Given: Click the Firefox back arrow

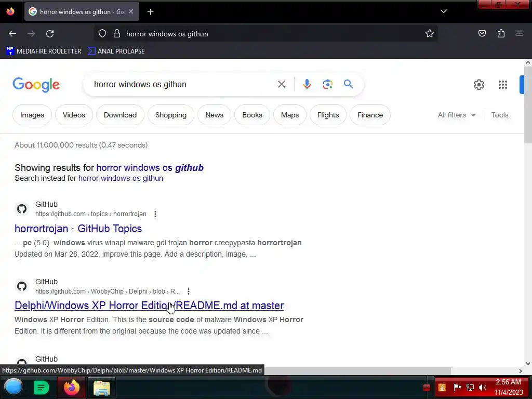Looking at the screenshot, I should click(12, 34).
